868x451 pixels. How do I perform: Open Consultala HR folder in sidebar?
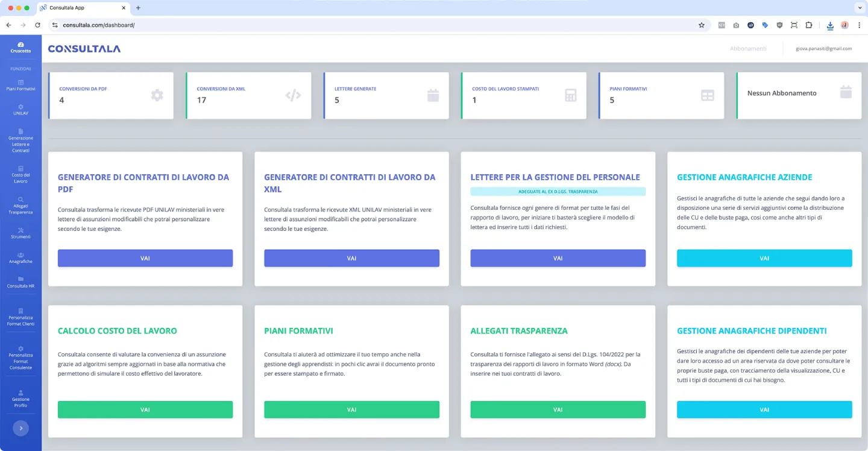[x=20, y=282]
